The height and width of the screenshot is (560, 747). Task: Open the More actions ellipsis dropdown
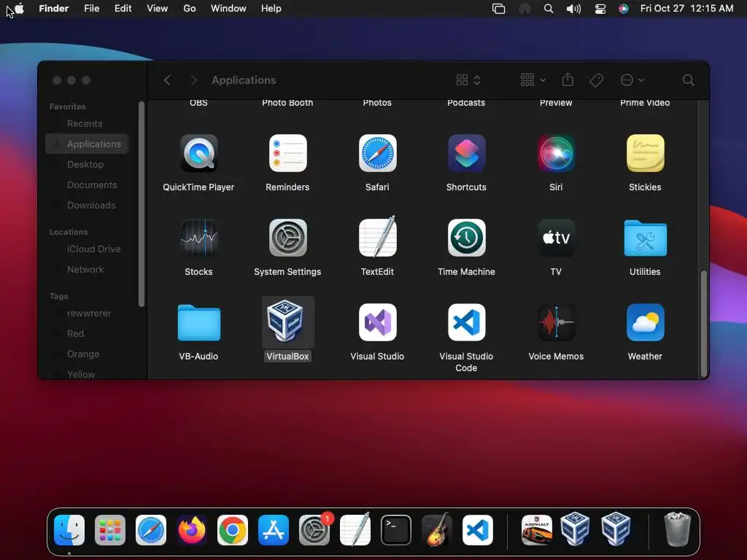coord(632,80)
